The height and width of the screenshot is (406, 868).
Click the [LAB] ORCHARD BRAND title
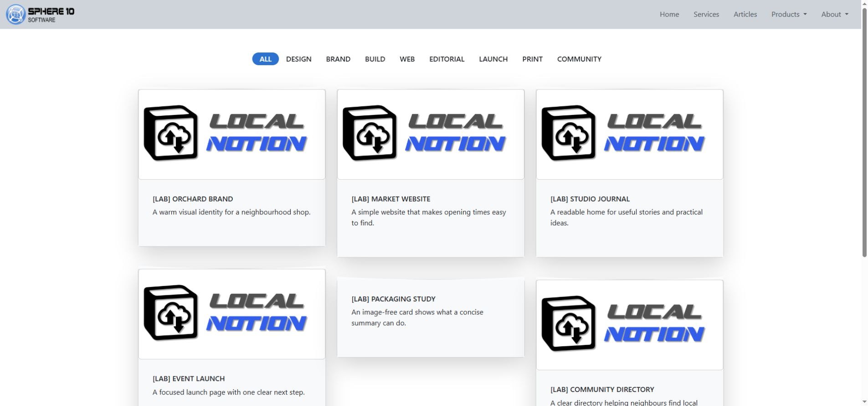pyautogui.click(x=193, y=199)
